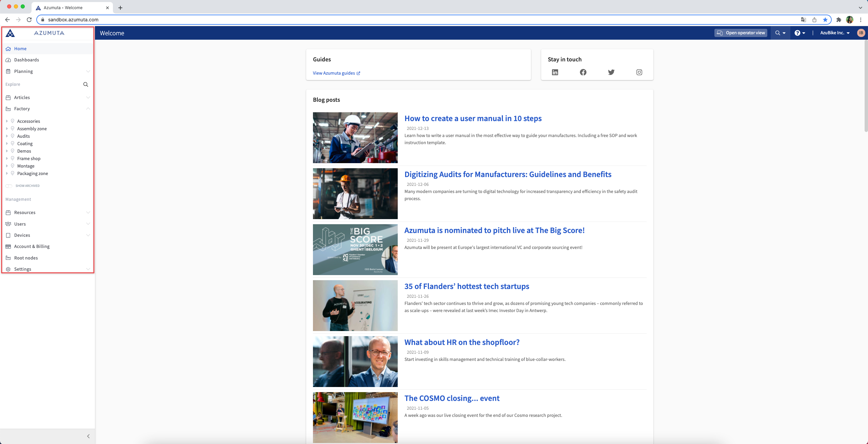Open Account & Billing menu item
Screen dimensions: 868x444
(32, 247)
